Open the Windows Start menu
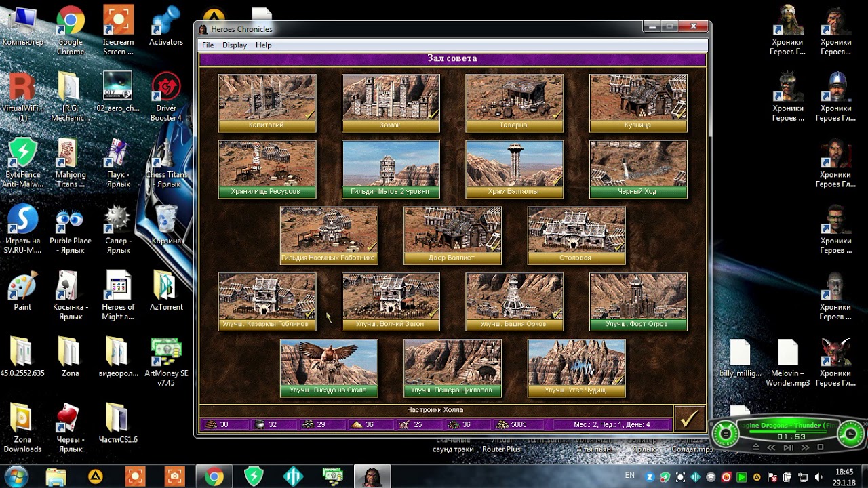 point(16,476)
